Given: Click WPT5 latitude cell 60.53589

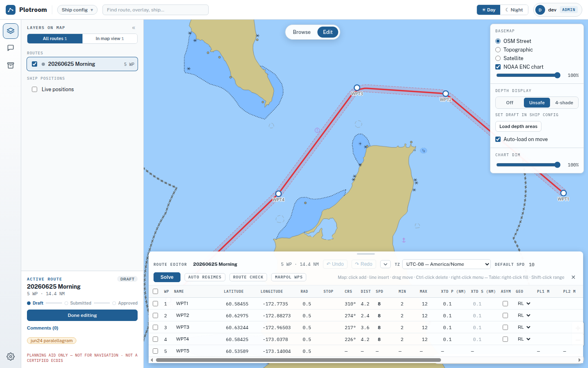Looking at the screenshot, I should point(237,351).
